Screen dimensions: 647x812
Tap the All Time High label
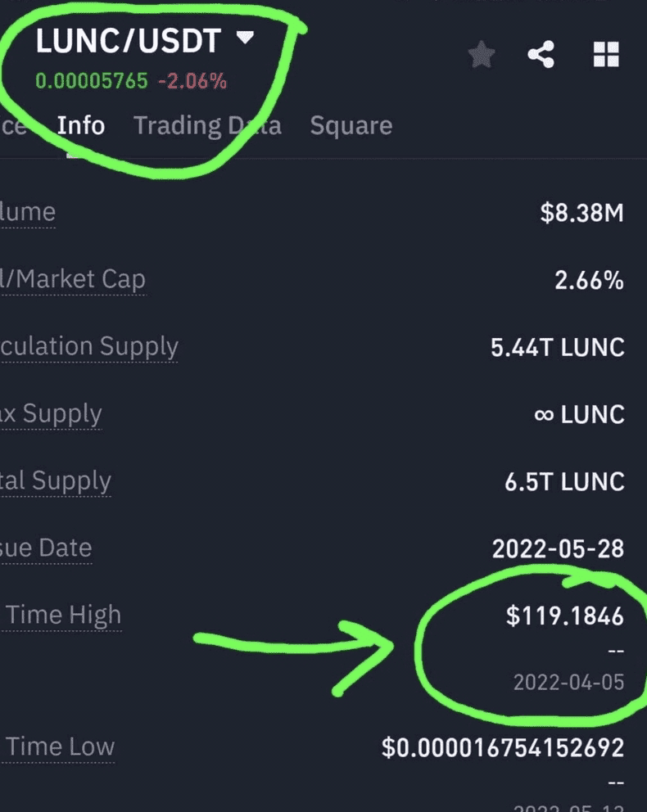(x=61, y=616)
